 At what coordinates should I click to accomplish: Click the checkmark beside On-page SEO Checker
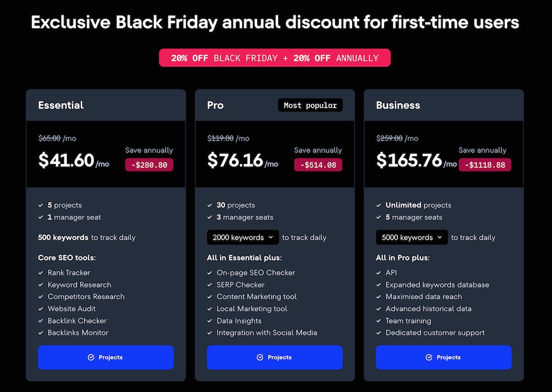[x=210, y=273]
